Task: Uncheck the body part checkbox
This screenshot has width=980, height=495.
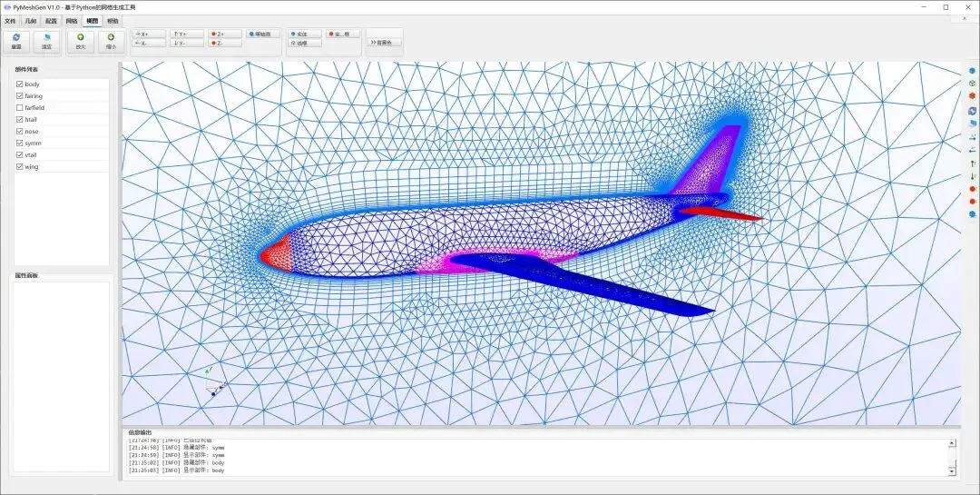Action: [20, 84]
